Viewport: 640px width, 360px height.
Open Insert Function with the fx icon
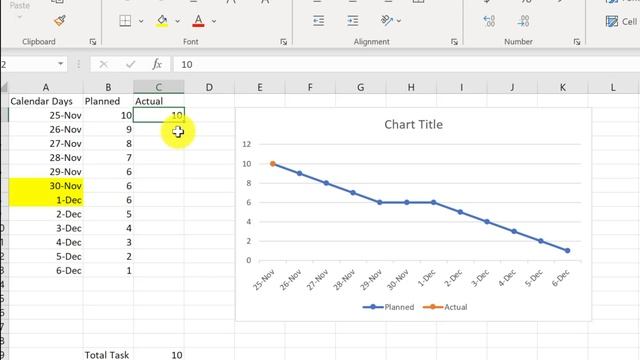pos(157,64)
